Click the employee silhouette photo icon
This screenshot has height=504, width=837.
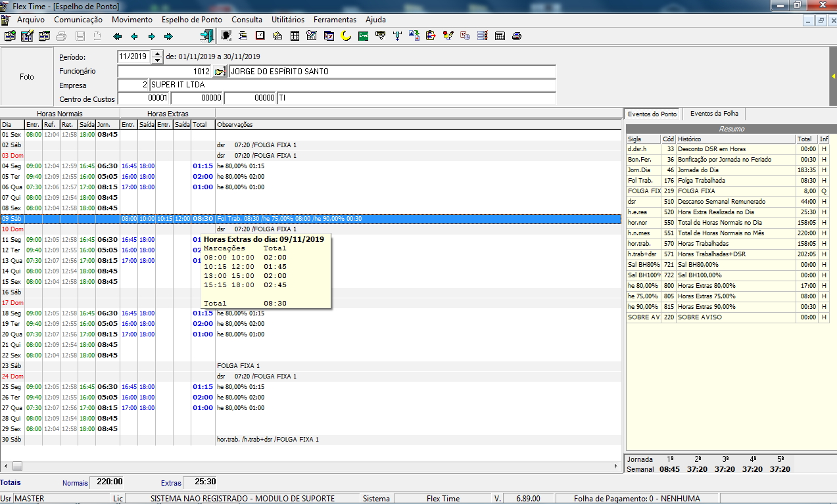pyautogui.click(x=226, y=36)
